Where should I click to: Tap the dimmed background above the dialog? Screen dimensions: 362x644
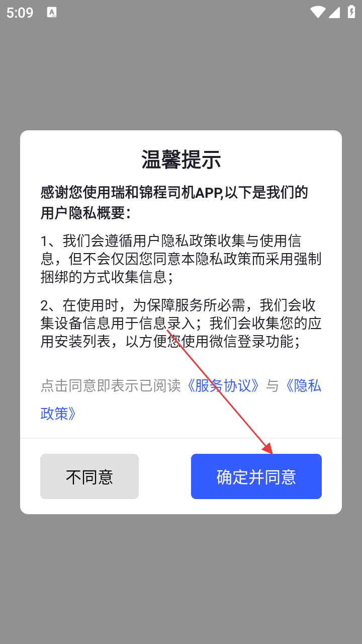181,75
